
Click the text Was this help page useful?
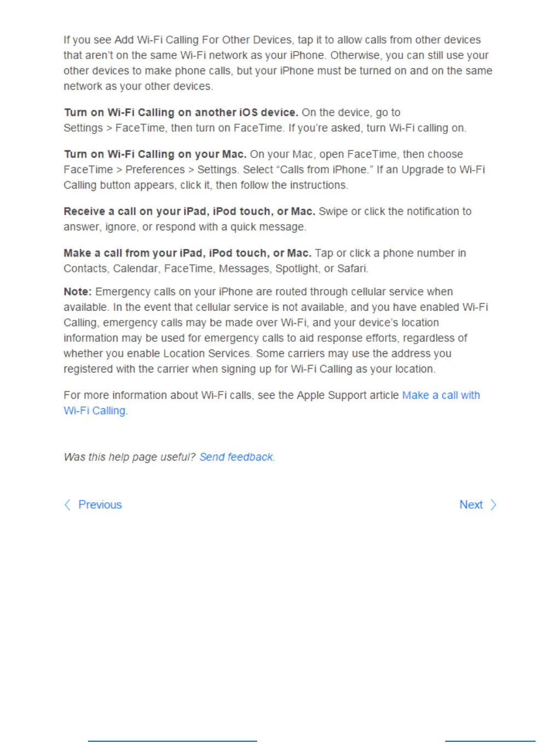coord(130,457)
